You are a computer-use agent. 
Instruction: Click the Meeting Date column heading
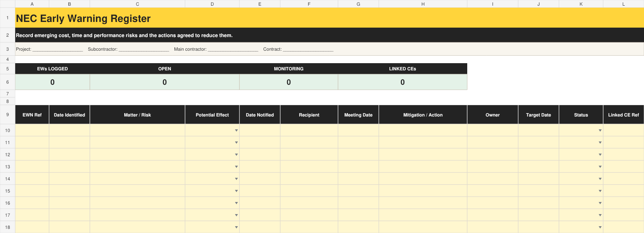pyautogui.click(x=358, y=115)
